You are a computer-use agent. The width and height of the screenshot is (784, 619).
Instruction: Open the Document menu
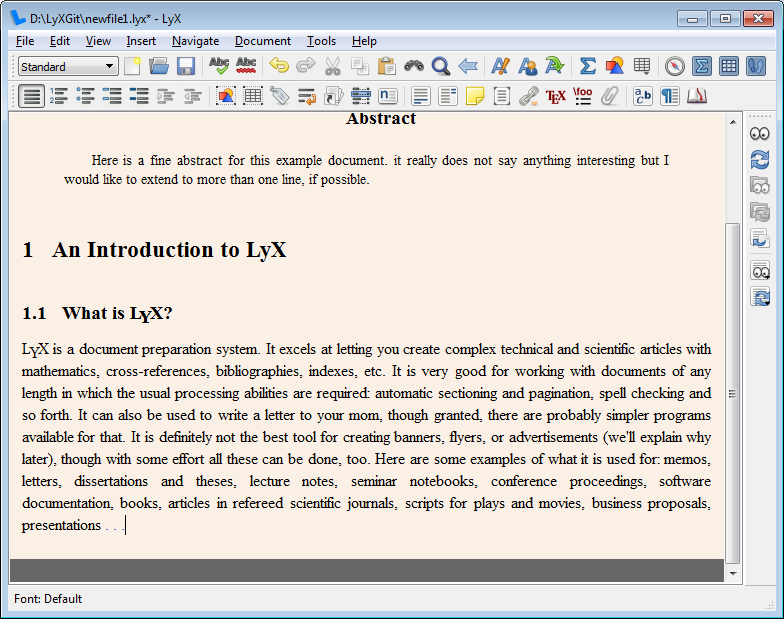point(262,41)
